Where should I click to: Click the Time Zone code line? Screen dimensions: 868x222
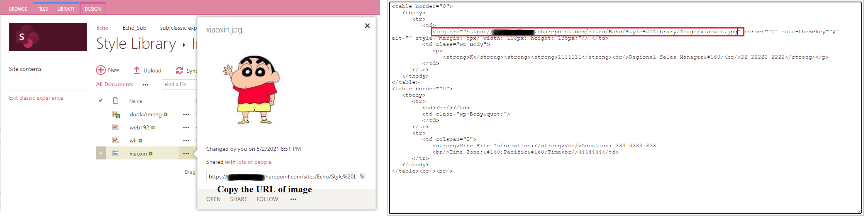[525, 152]
